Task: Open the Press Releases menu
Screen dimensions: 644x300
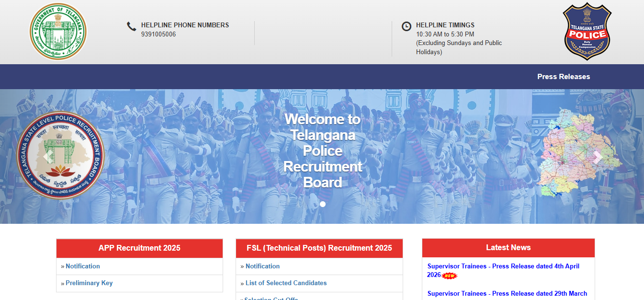Action: pyautogui.click(x=563, y=77)
